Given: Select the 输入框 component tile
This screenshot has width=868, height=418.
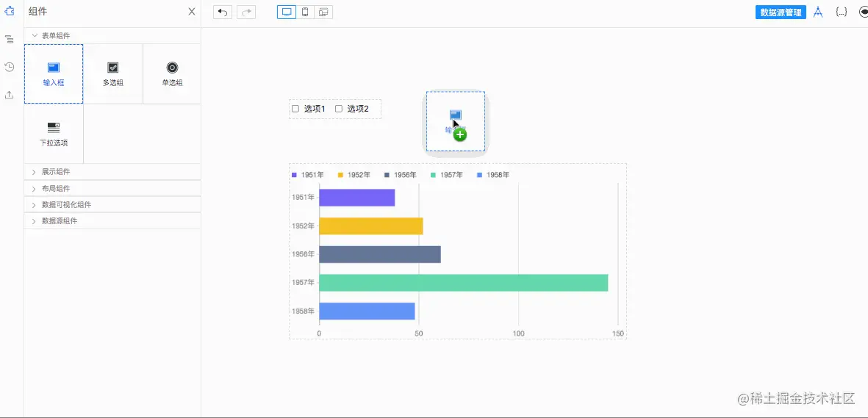Looking at the screenshot, I should click(54, 74).
